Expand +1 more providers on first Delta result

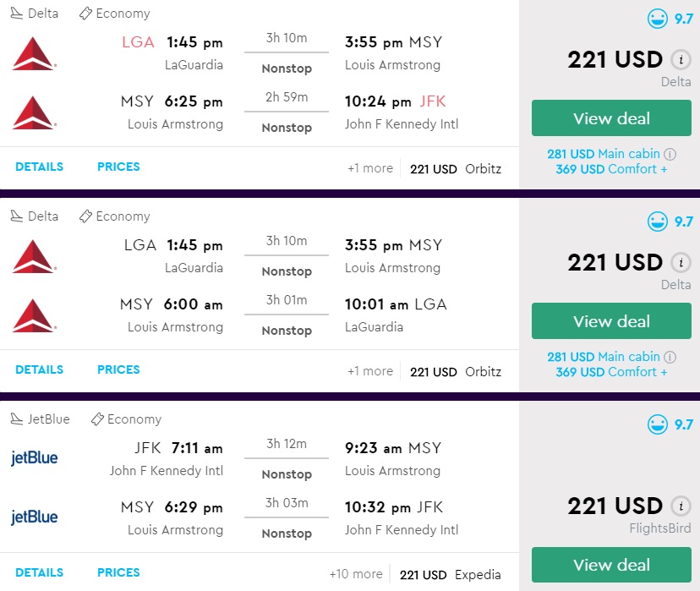click(x=369, y=168)
